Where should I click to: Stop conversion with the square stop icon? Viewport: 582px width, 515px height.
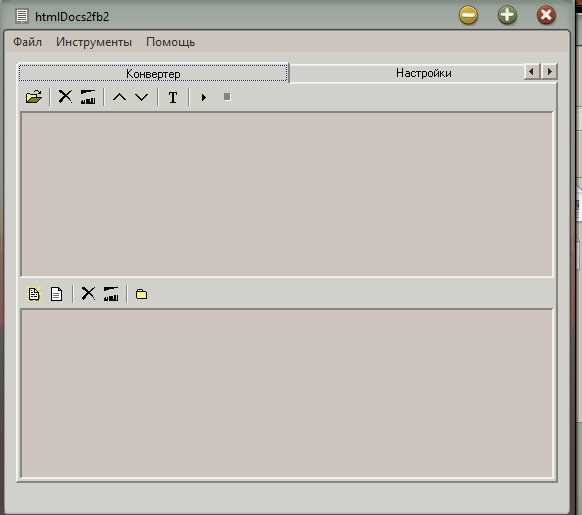point(227,97)
